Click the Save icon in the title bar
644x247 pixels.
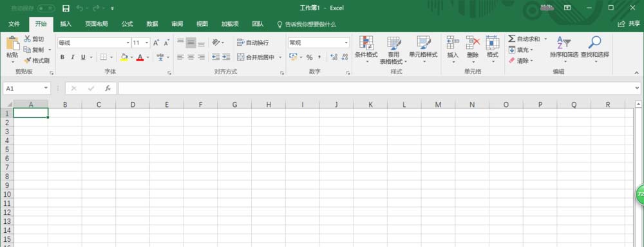point(66,8)
